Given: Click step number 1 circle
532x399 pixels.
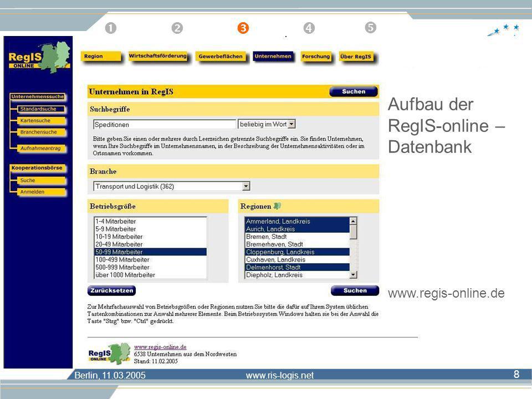Looking at the screenshot, I should (111, 28).
